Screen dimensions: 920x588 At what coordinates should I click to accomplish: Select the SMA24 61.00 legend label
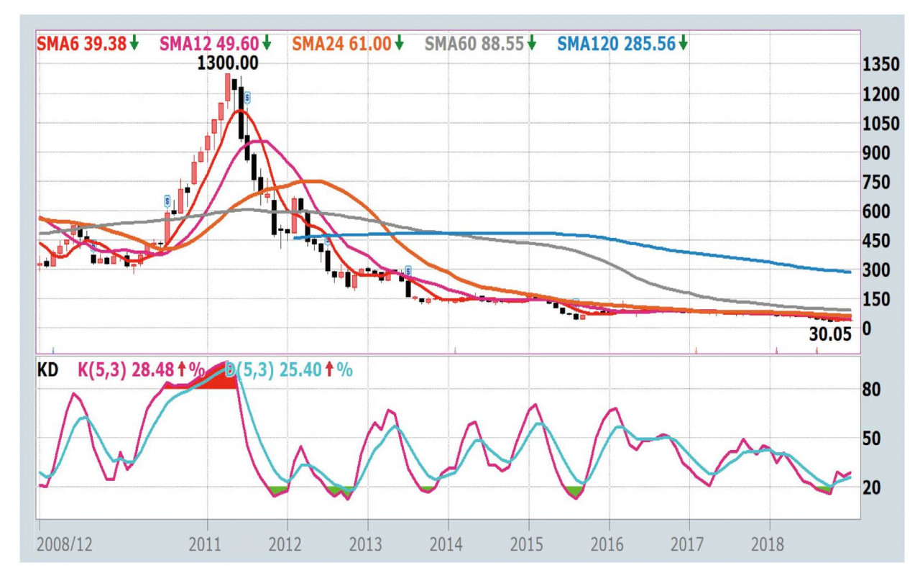coord(341,43)
